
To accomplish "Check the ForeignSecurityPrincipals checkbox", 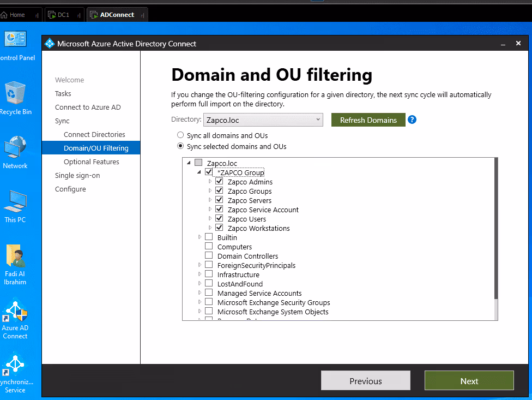I will click(209, 265).
